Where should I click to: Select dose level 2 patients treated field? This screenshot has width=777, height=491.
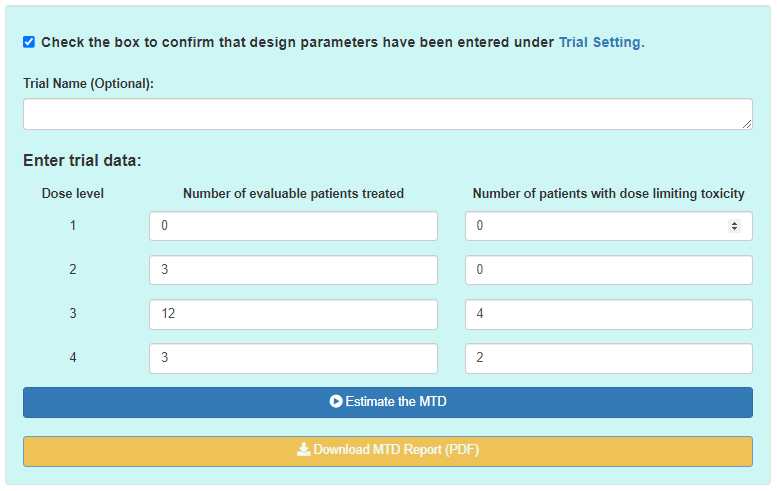pyautogui.click(x=293, y=270)
